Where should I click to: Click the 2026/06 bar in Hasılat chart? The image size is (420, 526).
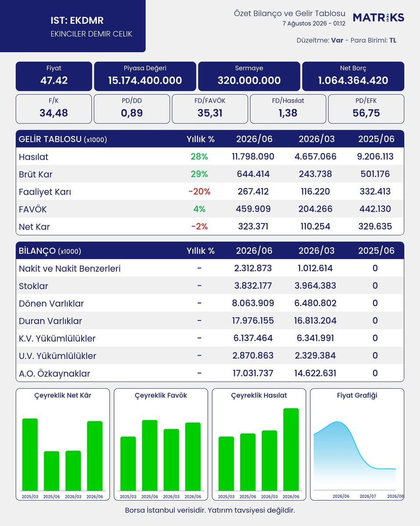[x=291, y=450]
